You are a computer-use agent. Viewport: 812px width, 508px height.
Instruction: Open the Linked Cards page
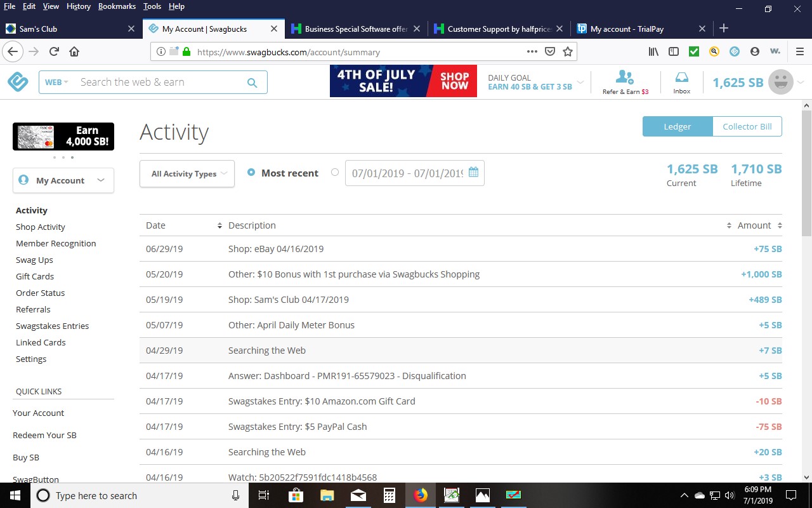pyautogui.click(x=41, y=342)
